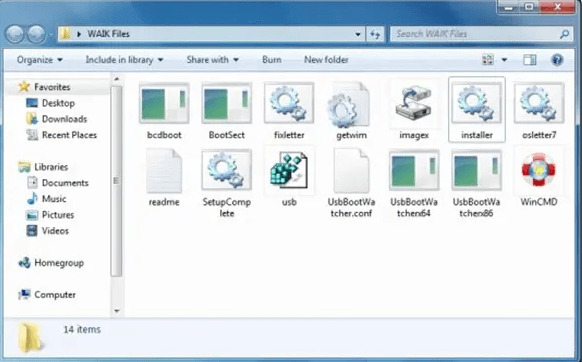Select the UsbBootWatcher.conf file icon

point(351,171)
